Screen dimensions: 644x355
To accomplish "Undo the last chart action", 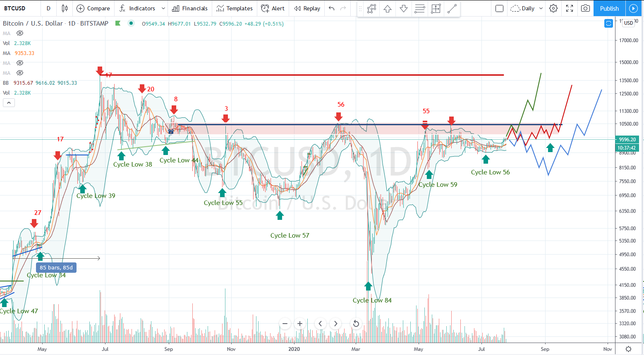I will tap(332, 8).
